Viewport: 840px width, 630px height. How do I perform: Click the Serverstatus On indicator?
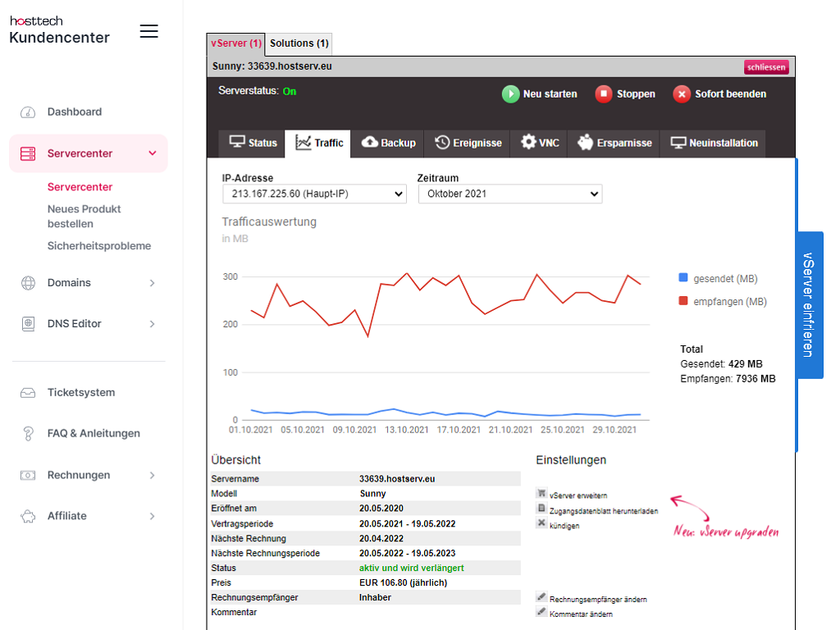click(290, 92)
